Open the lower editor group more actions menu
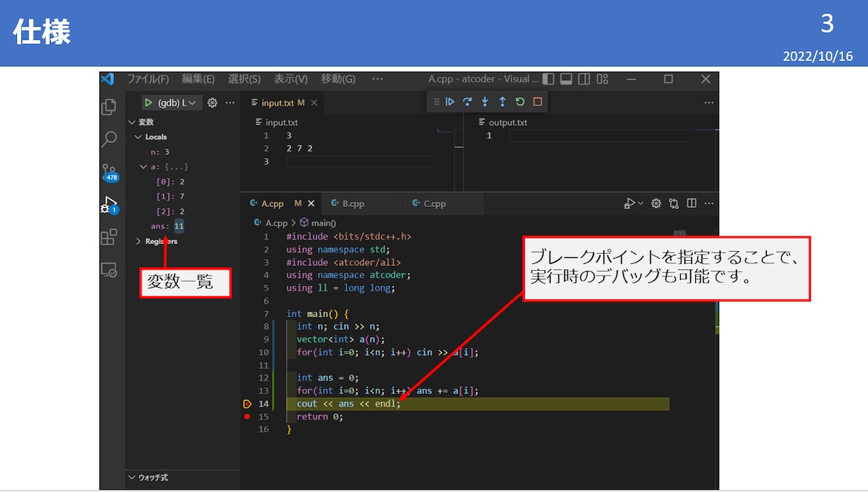 [709, 203]
